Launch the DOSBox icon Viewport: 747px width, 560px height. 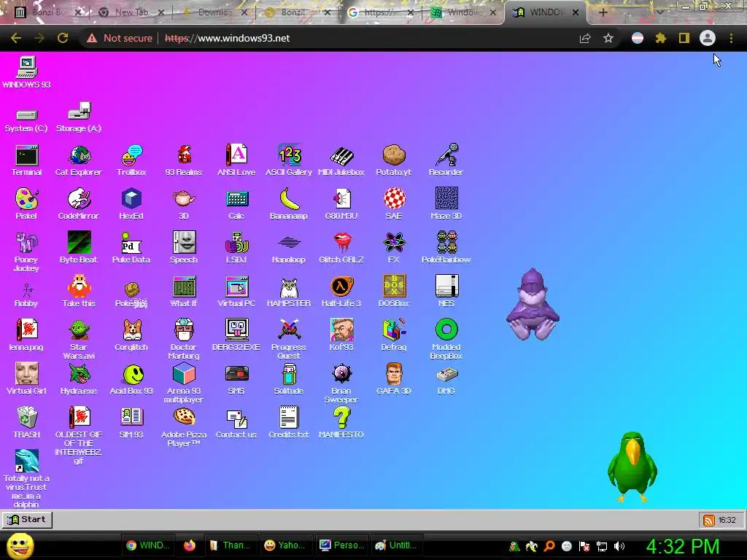coord(394,292)
